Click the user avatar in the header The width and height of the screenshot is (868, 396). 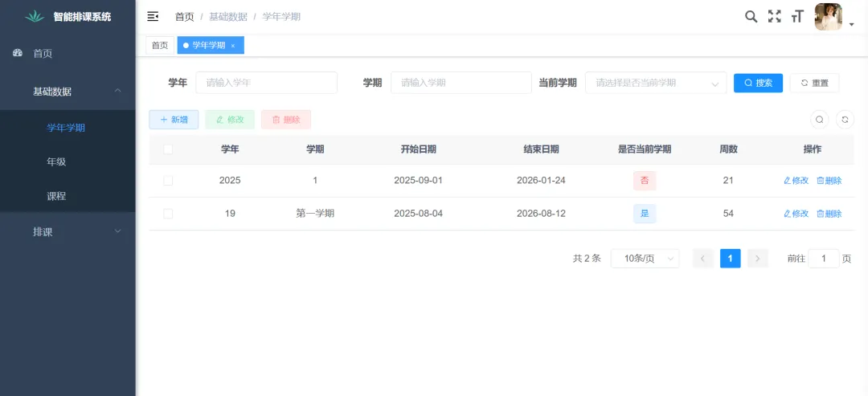(829, 17)
